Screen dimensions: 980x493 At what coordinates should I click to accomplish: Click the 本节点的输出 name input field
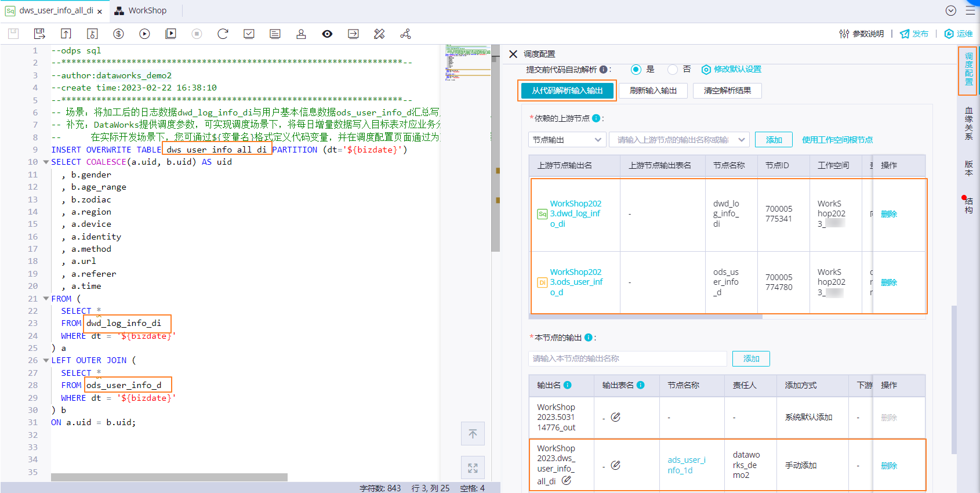627,358
